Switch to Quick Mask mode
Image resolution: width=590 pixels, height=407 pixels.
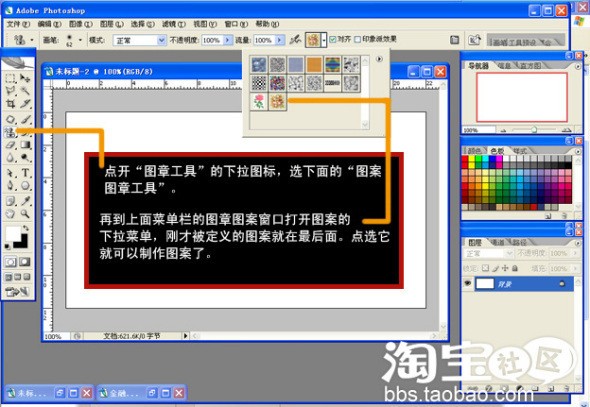click(x=25, y=262)
